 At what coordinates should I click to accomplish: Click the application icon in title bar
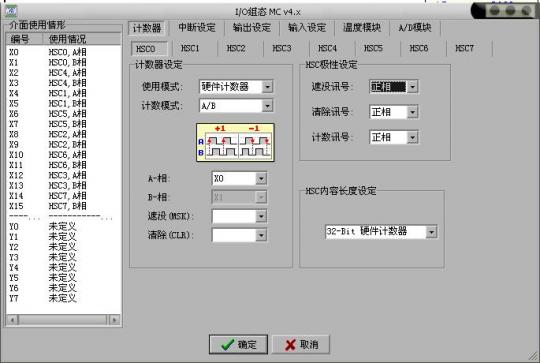[11, 11]
